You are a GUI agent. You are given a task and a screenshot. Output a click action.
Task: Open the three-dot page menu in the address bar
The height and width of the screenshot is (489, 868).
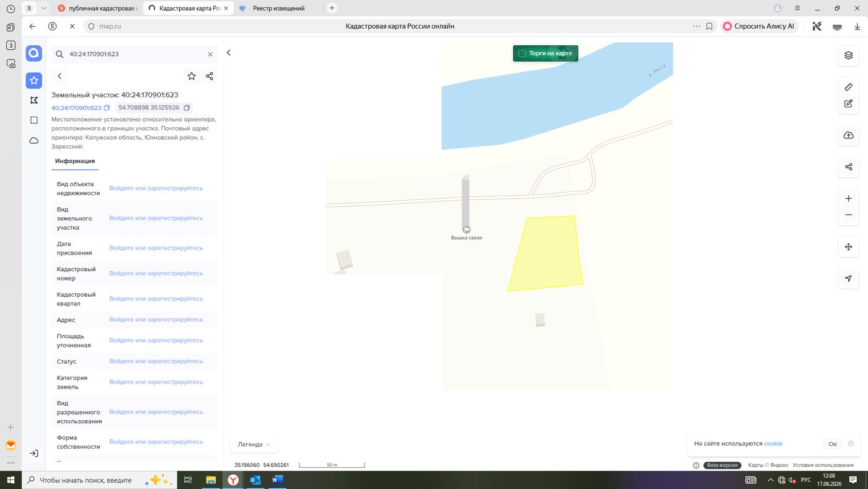pos(696,27)
